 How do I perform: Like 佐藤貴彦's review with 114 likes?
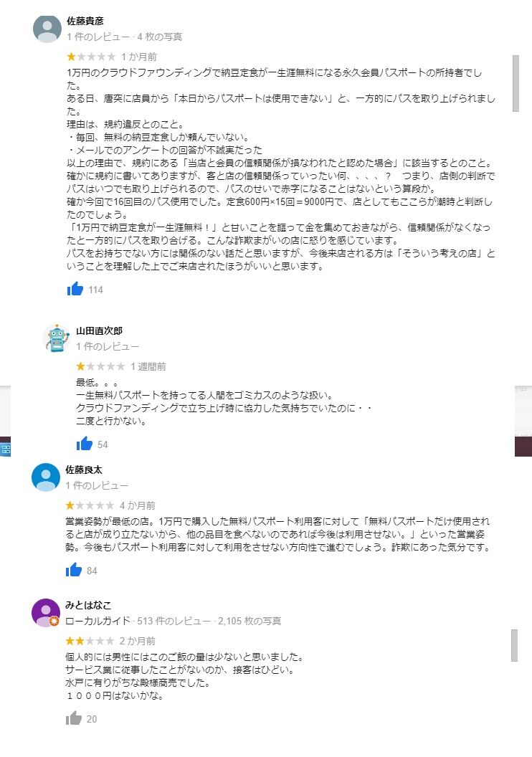(75, 289)
